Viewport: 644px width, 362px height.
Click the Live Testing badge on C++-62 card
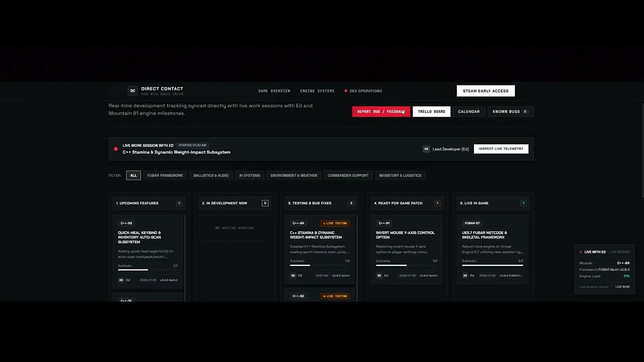coord(335,296)
